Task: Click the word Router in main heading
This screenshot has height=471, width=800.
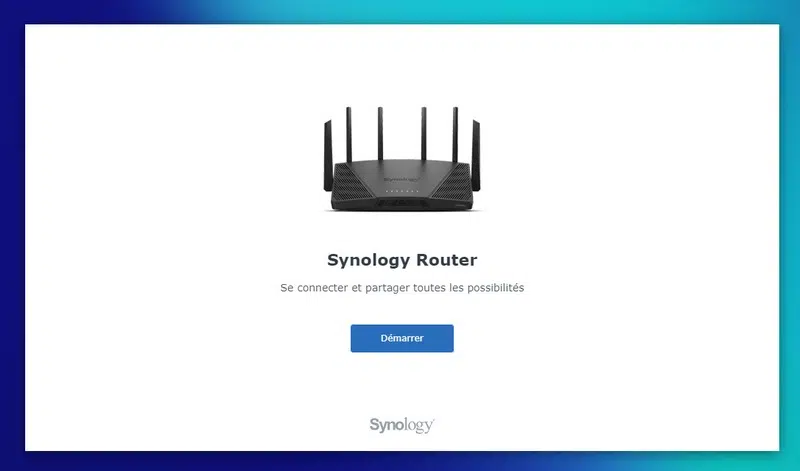Action: 447,260
